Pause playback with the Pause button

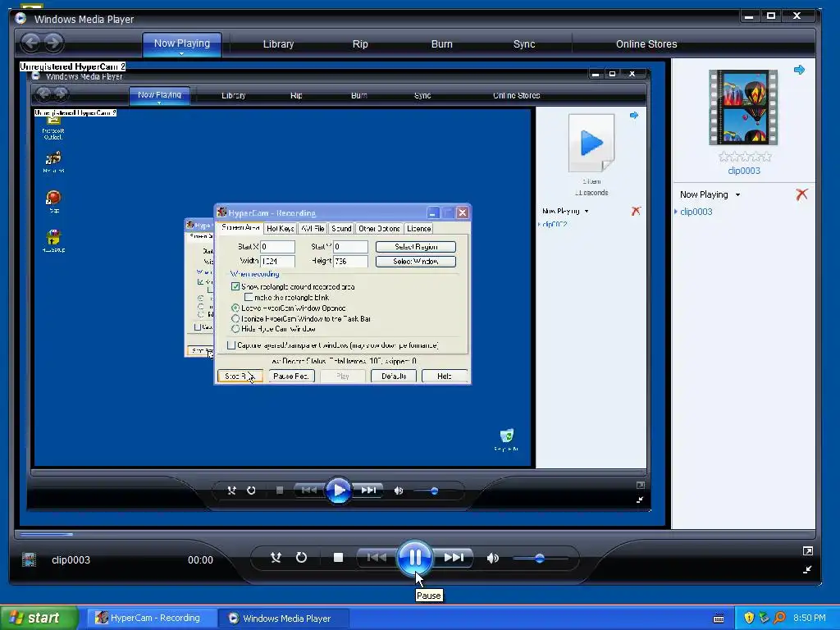414,558
